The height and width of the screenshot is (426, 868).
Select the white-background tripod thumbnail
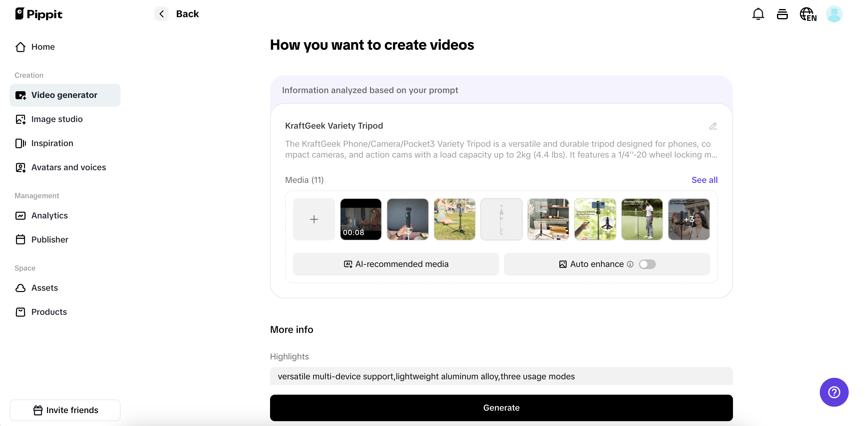tap(501, 219)
